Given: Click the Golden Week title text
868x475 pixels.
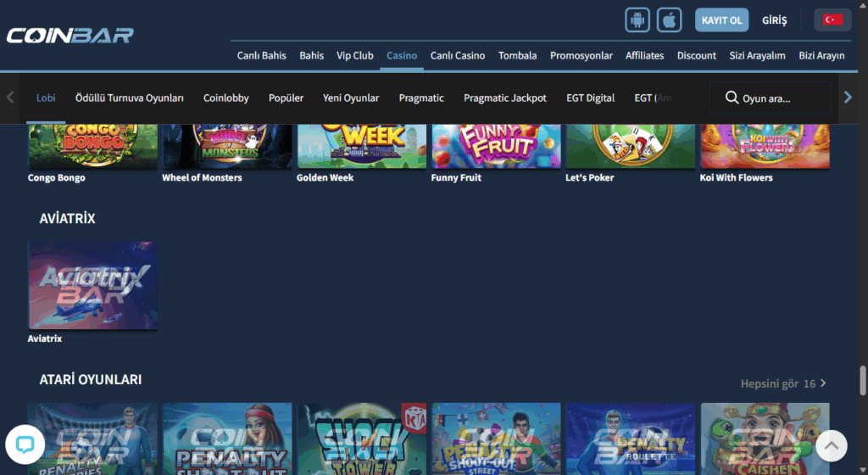Looking at the screenshot, I should [x=325, y=178].
